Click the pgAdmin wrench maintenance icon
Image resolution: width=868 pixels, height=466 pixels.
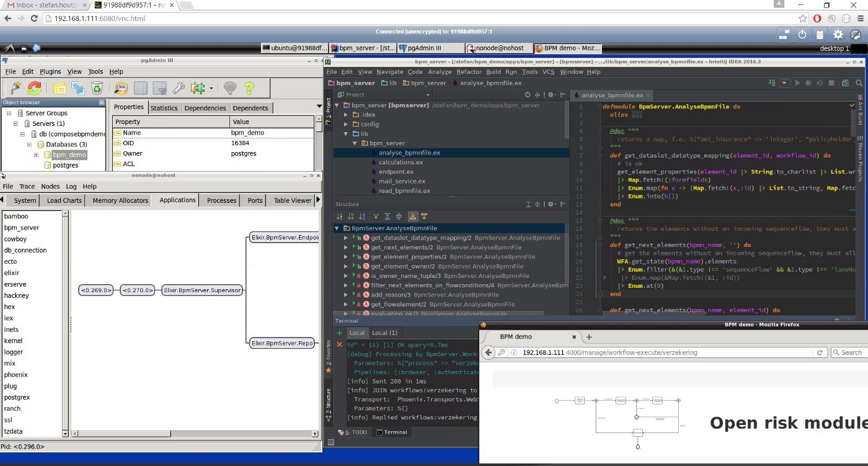pos(179,88)
